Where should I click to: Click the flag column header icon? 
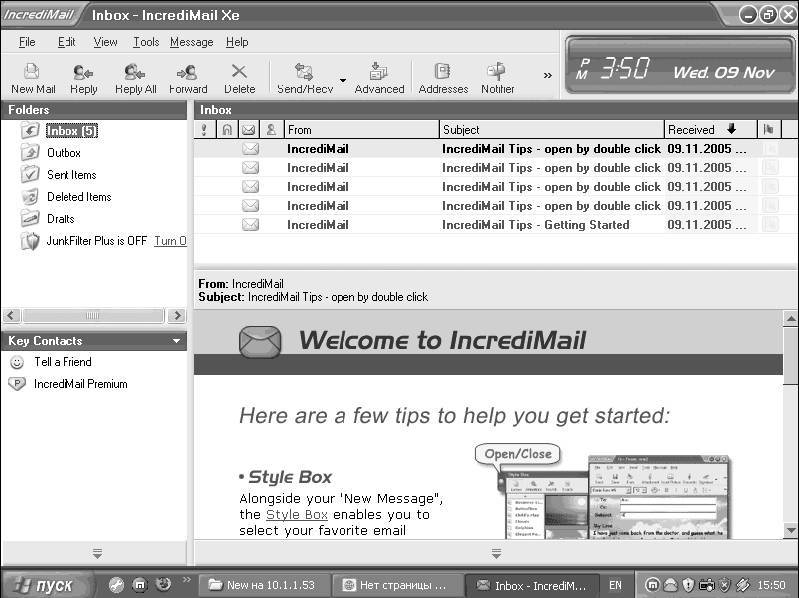click(769, 129)
